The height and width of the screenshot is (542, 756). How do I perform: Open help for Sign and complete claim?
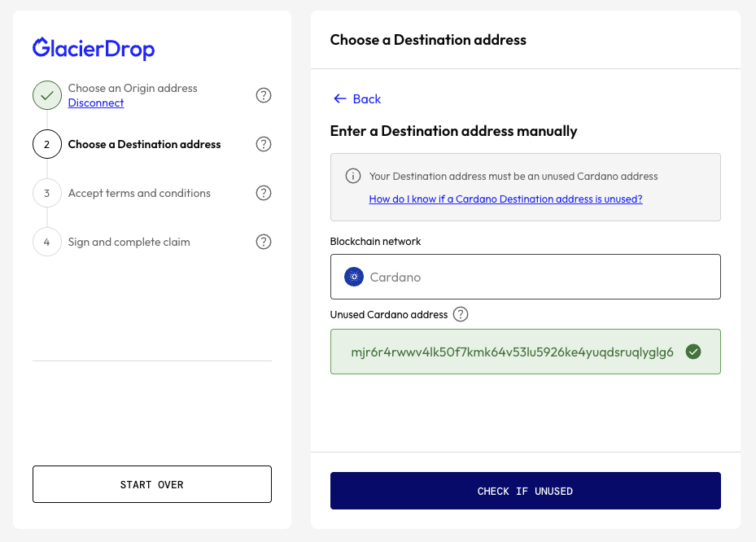[x=264, y=242]
